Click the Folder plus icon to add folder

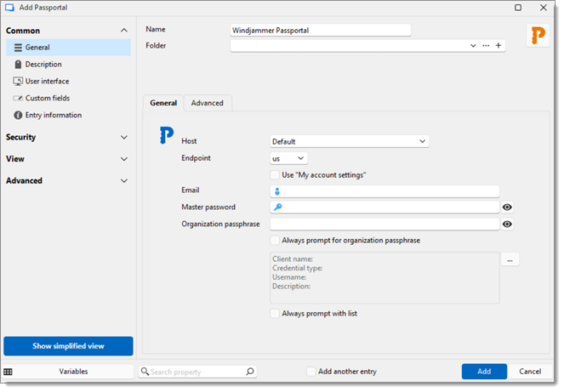point(498,45)
